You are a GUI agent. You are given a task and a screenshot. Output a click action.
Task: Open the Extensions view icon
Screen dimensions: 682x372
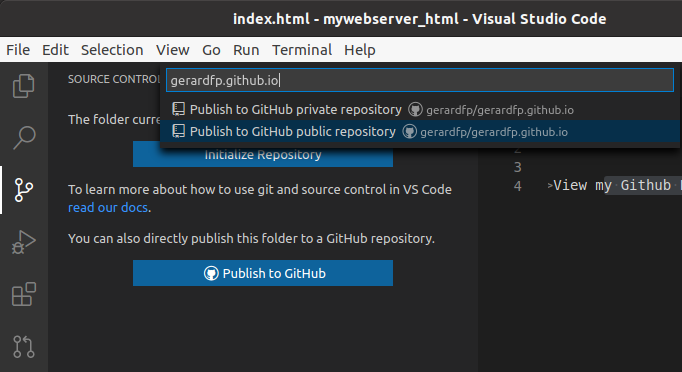23,294
